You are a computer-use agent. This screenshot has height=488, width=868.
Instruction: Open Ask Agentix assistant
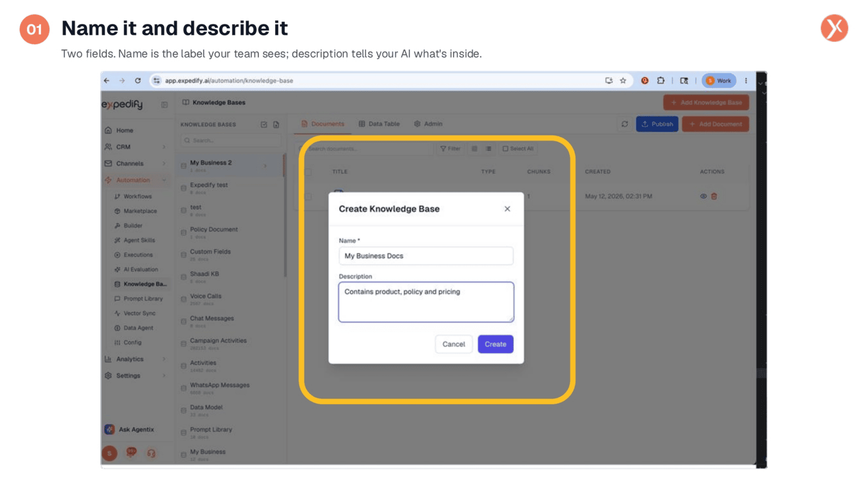pyautogui.click(x=130, y=429)
